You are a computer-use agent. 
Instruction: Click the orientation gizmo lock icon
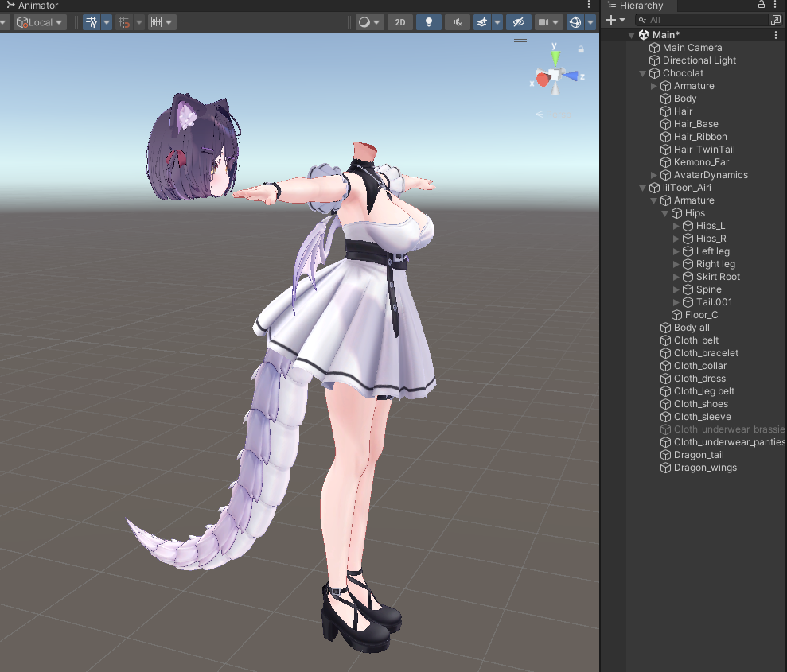tap(581, 49)
